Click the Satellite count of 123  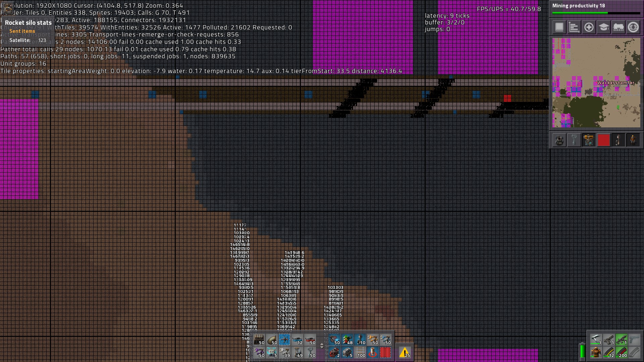pos(42,40)
